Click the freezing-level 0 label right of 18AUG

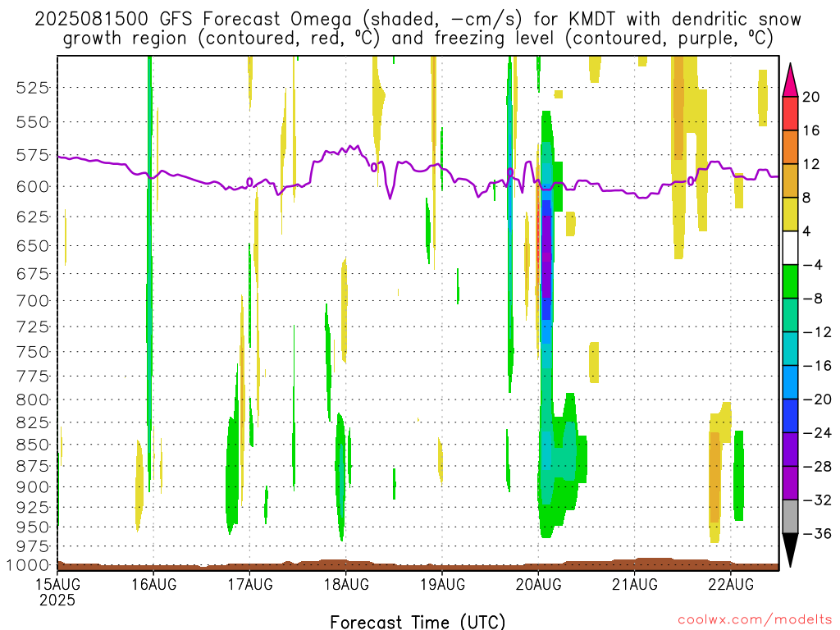[x=374, y=167]
